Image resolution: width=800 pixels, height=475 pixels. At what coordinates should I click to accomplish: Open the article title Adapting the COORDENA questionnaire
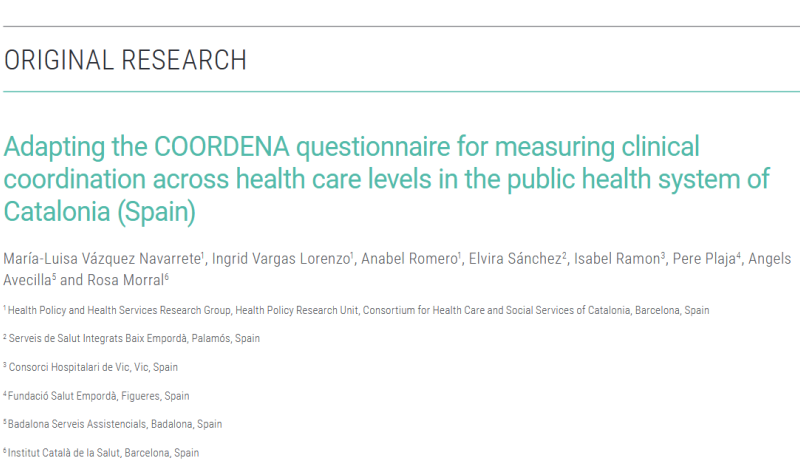tap(386, 179)
